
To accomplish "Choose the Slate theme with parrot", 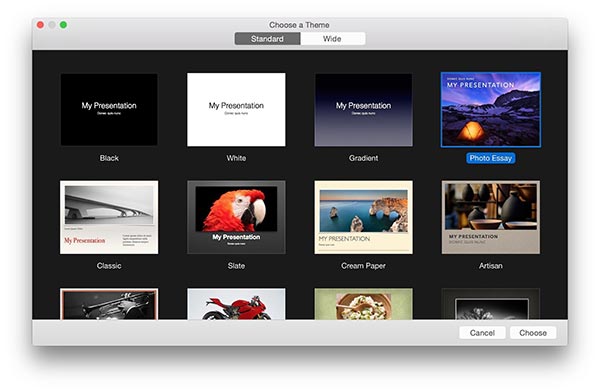I will tap(236, 217).
